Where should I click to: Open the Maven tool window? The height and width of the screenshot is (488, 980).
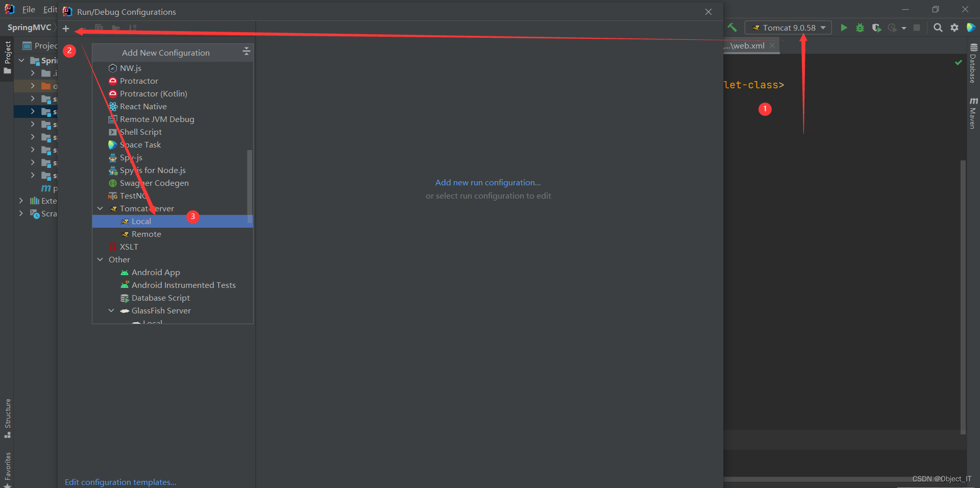973,113
